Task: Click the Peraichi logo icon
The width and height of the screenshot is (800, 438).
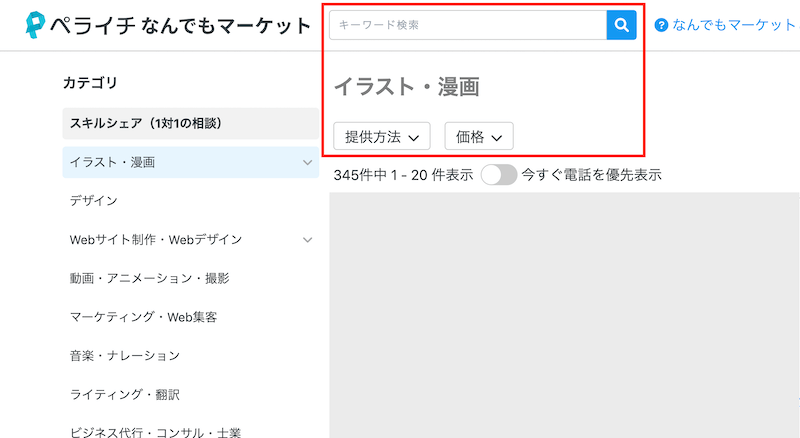Action: pyautogui.click(x=41, y=25)
